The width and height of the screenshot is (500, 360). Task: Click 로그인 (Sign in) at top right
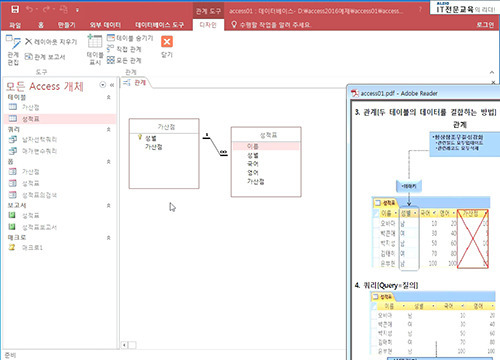pos(485,25)
